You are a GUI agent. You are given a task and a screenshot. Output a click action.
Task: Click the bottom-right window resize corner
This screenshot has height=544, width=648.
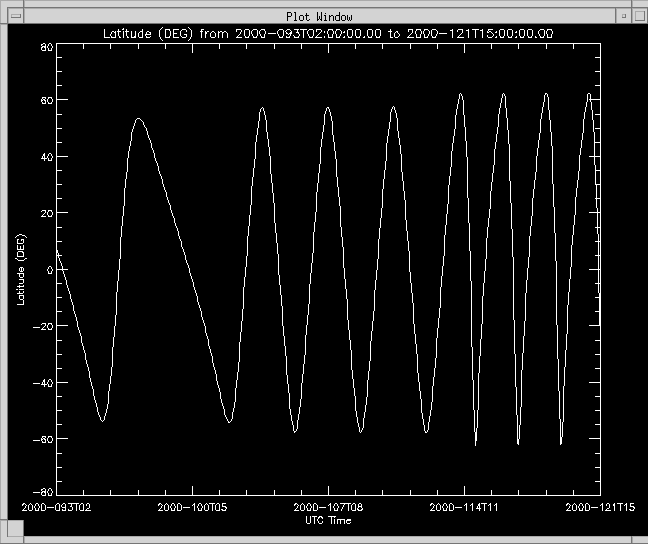[640, 537]
